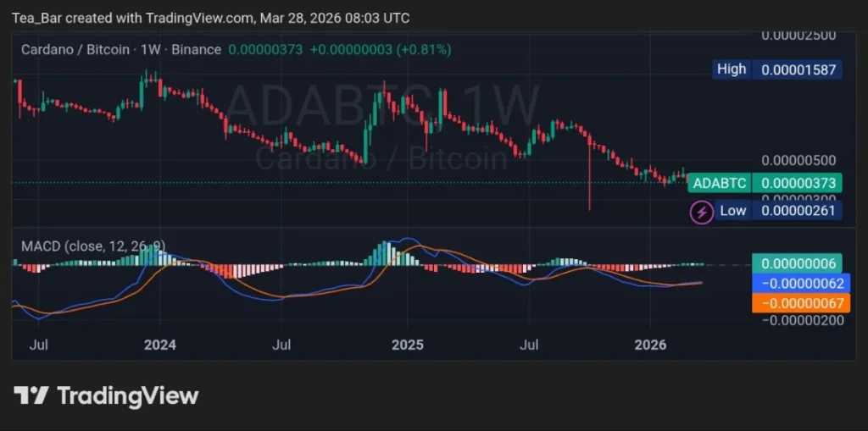Image resolution: width=868 pixels, height=431 pixels.
Task: Click the High price value 0.00001587
Action: [798, 69]
